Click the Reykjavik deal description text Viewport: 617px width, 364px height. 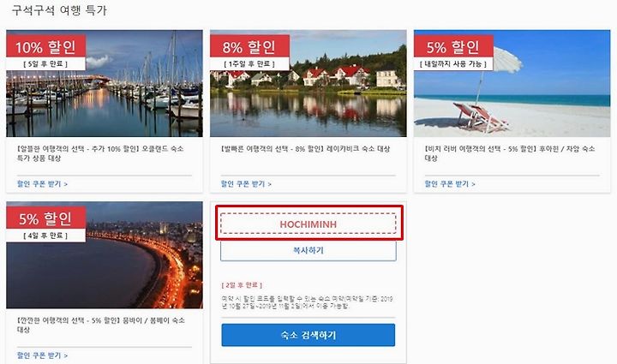pos(305,149)
